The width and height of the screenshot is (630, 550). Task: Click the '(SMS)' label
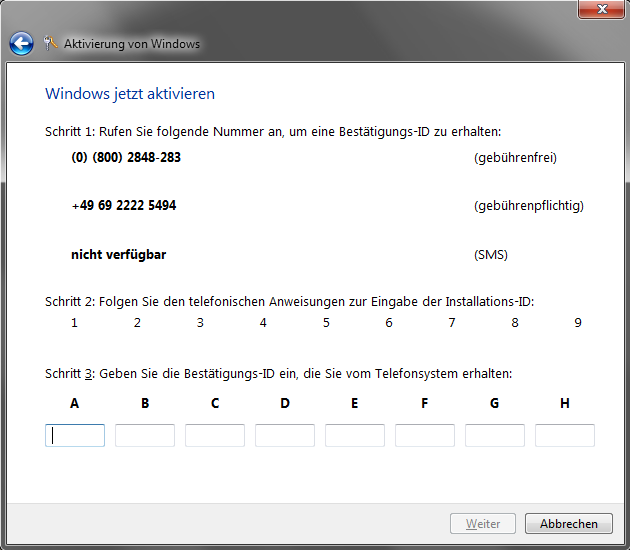click(x=491, y=255)
